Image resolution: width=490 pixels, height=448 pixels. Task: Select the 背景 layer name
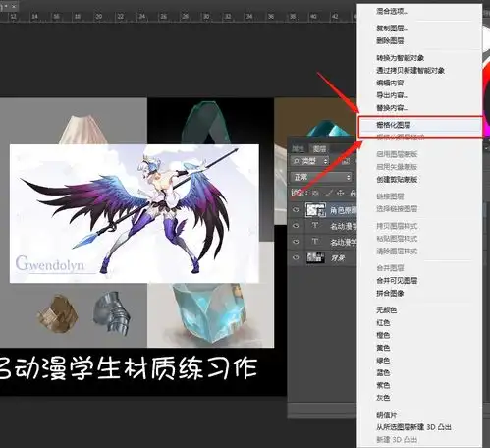pos(338,258)
